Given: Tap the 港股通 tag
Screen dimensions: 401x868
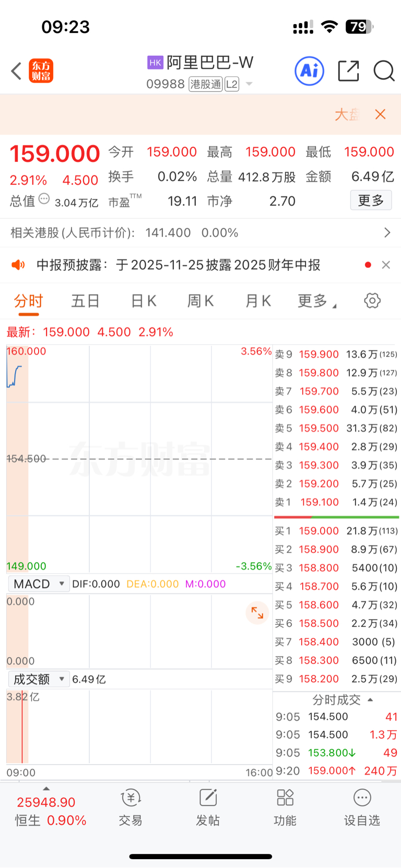Looking at the screenshot, I should pos(206,84).
